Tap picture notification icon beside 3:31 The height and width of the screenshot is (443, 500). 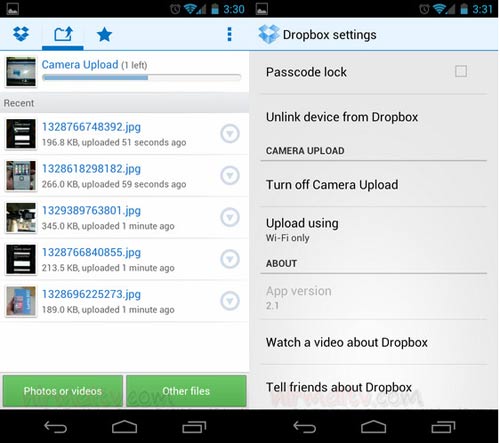262,9
